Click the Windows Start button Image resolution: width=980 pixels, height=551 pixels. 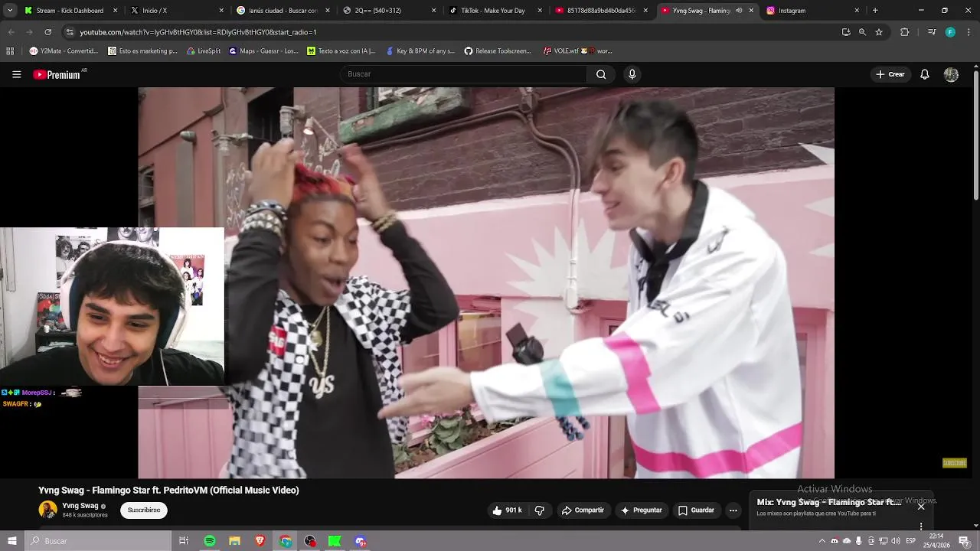click(x=11, y=541)
